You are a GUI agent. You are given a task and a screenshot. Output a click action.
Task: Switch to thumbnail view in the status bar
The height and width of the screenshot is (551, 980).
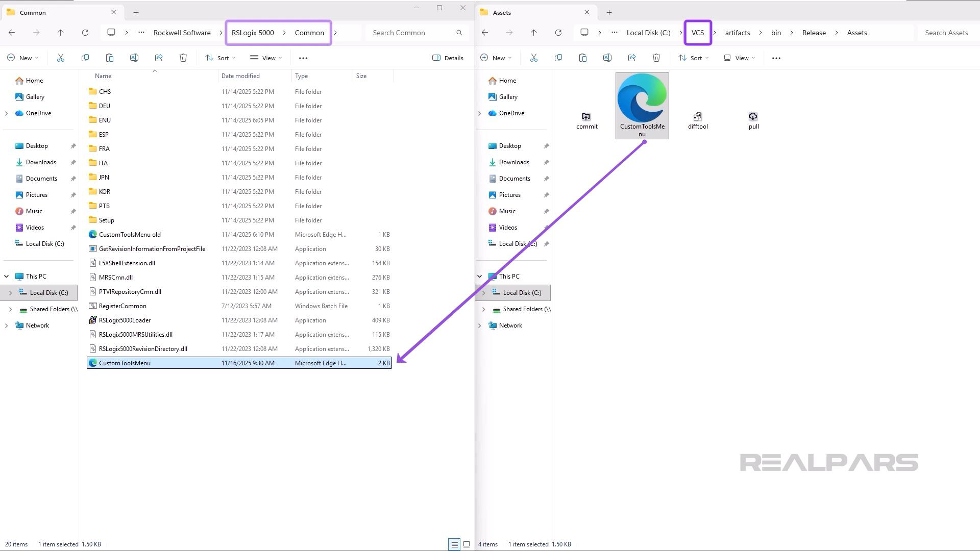coord(466,544)
